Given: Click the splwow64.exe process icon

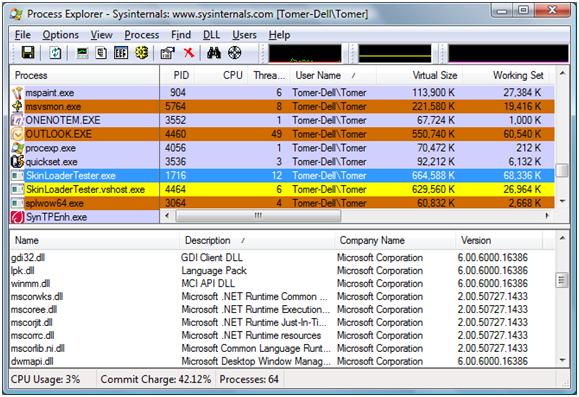Looking at the screenshot, I should coord(17,203).
